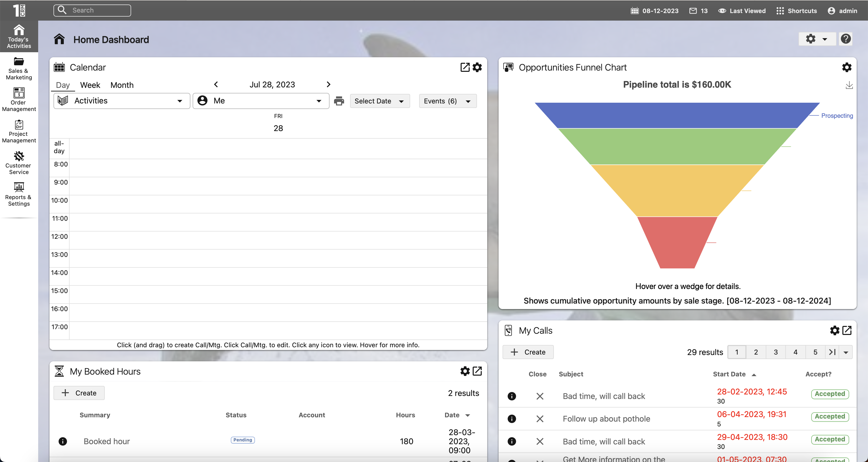Create a new call in My Calls

[528, 352]
